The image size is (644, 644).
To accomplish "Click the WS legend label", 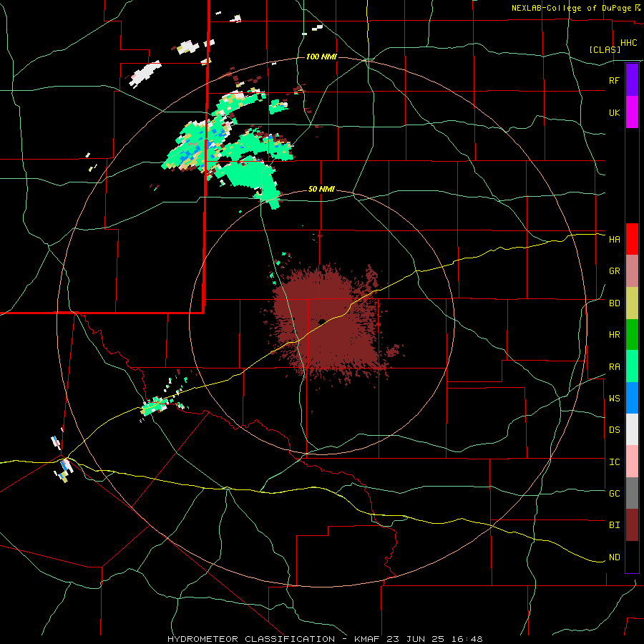I will click(614, 399).
